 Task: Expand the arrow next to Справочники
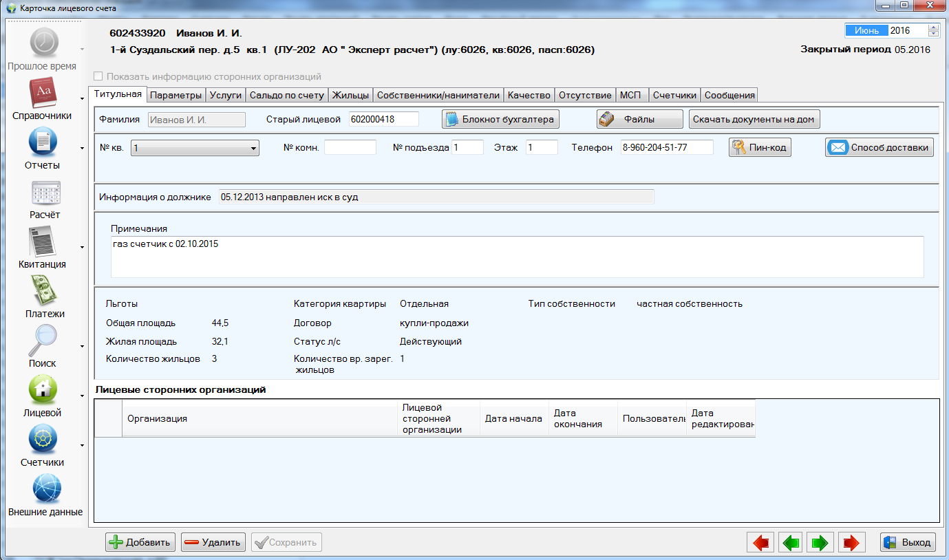[83, 99]
